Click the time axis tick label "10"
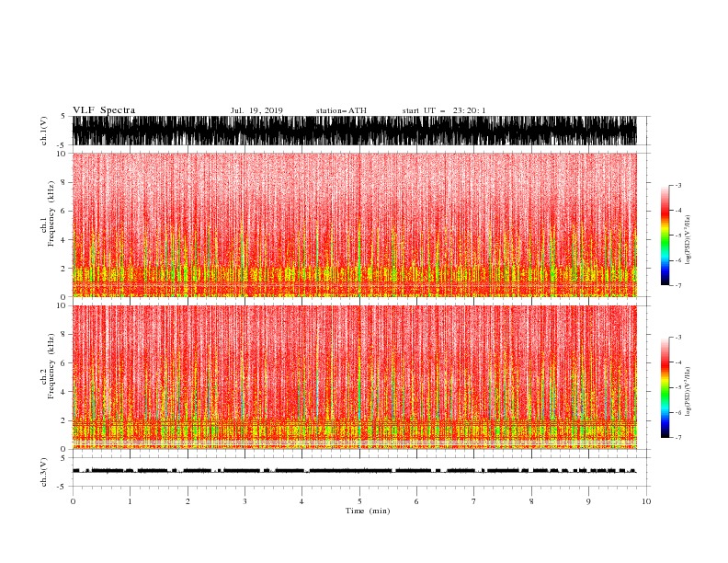This screenshot has height=563, width=728. point(646,501)
